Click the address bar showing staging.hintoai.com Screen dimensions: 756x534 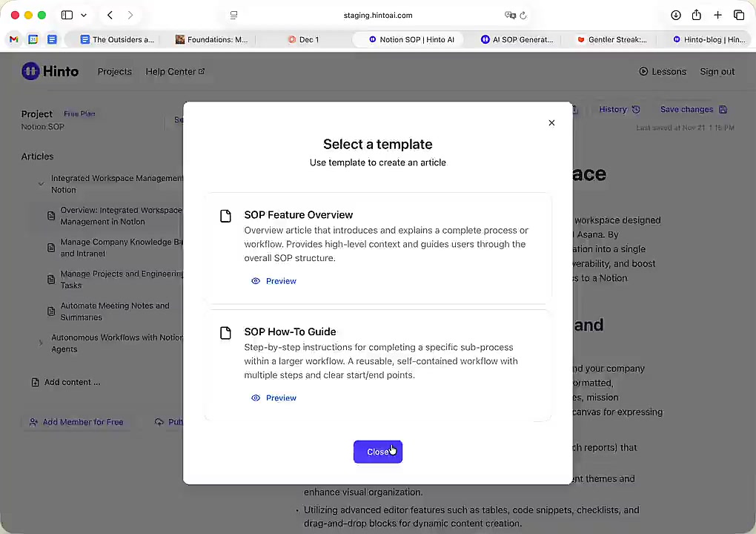tap(378, 16)
